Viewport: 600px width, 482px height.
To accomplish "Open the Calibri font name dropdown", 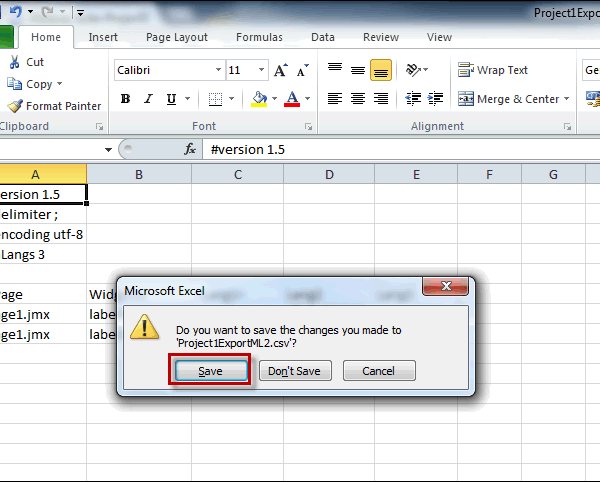I will click(x=218, y=70).
